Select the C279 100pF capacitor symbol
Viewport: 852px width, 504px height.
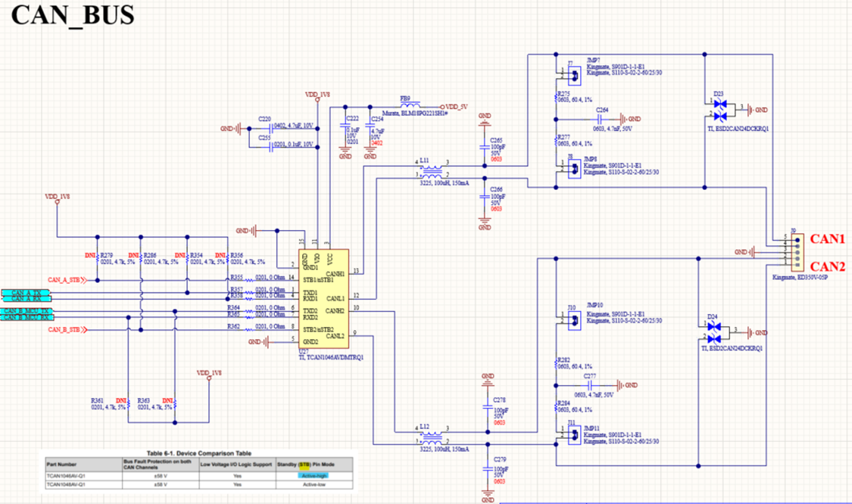click(488, 470)
